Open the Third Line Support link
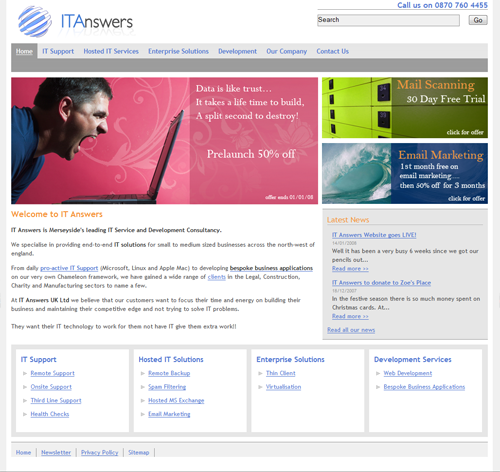 pos(56,401)
